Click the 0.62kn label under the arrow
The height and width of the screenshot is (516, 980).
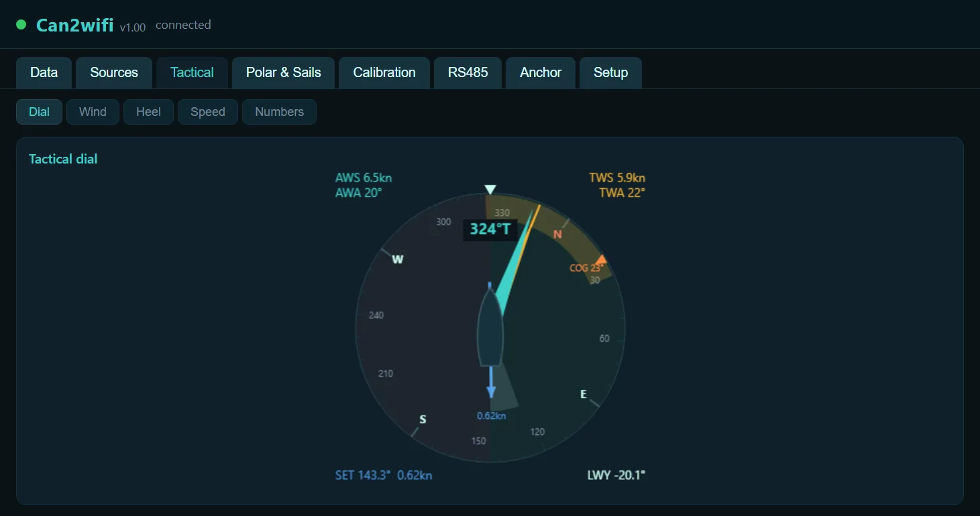pos(491,415)
